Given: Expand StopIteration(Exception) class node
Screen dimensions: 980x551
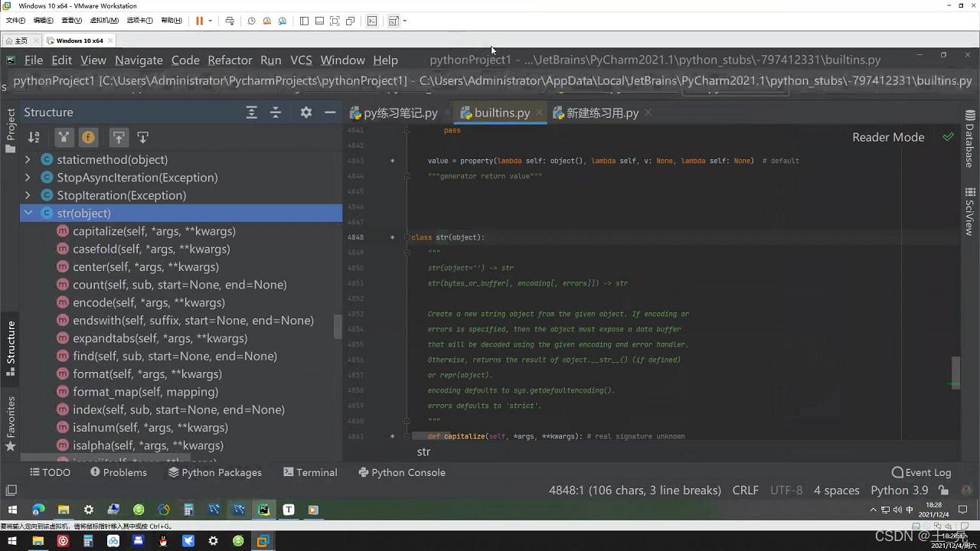Looking at the screenshot, I should coord(28,195).
